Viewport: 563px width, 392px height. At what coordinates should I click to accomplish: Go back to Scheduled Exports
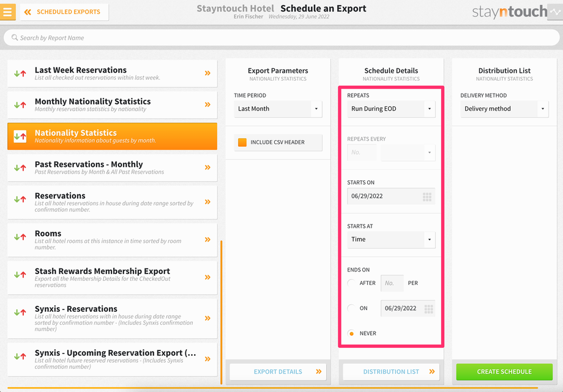click(x=64, y=12)
